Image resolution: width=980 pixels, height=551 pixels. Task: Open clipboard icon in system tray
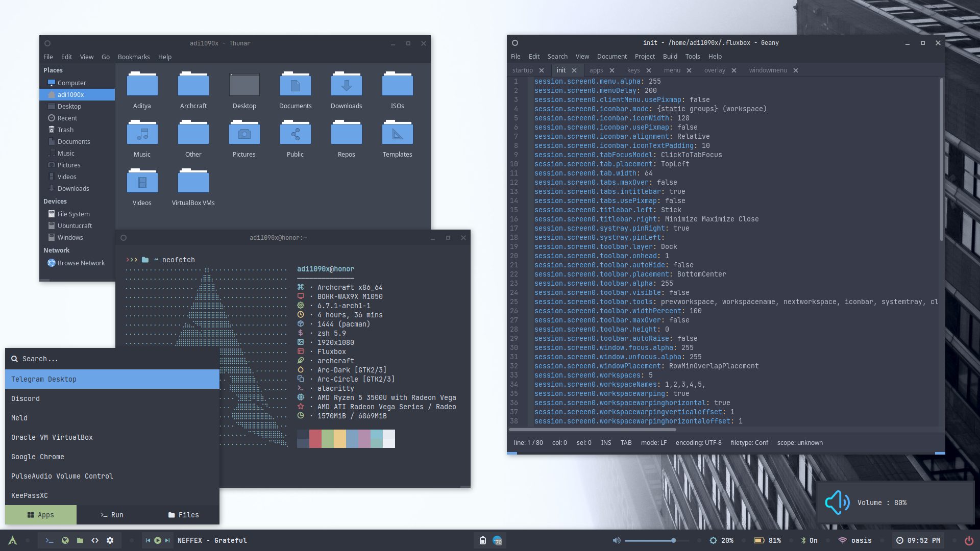click(x=482, y=540)
